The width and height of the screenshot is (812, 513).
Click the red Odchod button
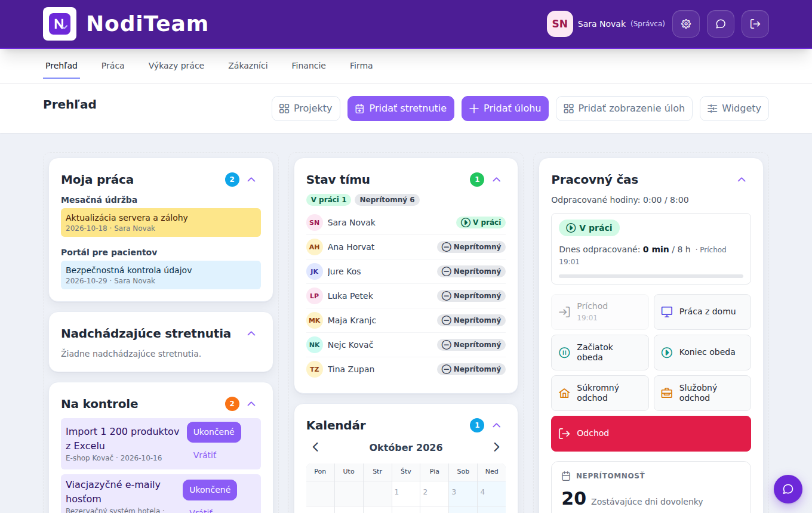pyautogui.click(x=651, y=434)
